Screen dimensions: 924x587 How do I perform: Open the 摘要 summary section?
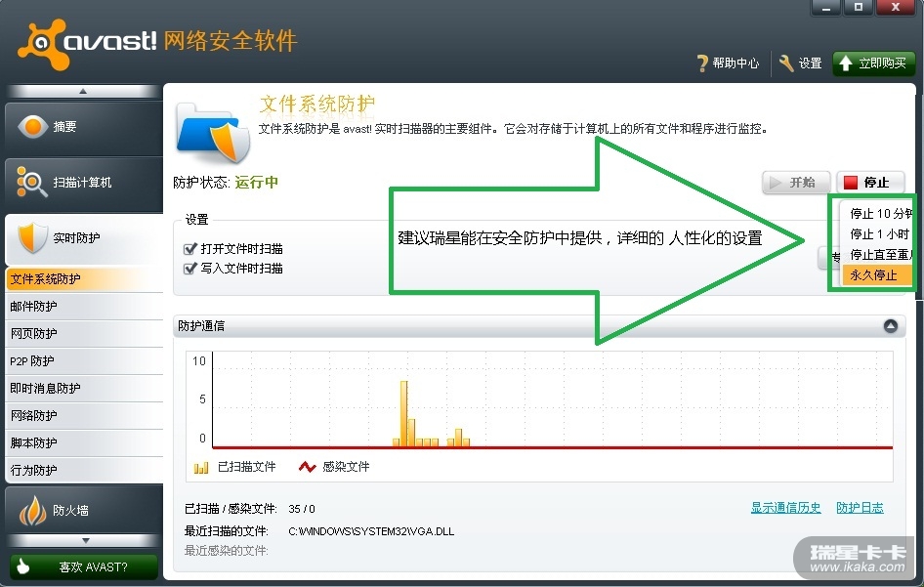pyautogui.click(x=84, y=128)
